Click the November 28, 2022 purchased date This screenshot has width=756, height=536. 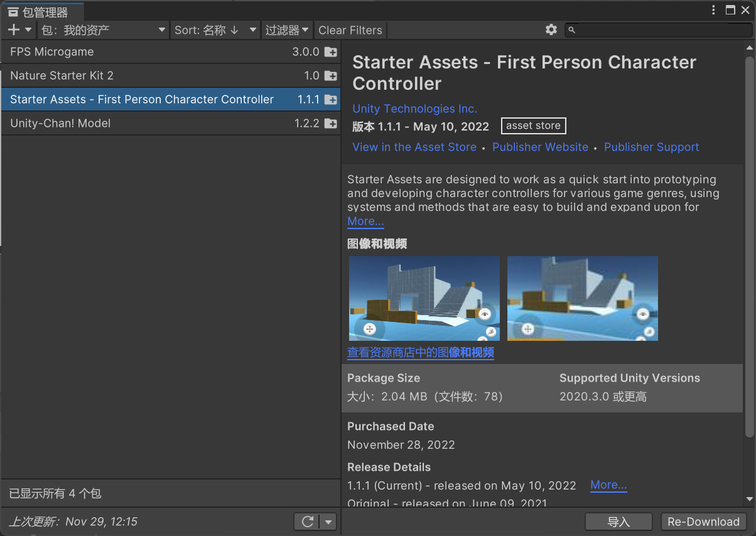[401, 445]
